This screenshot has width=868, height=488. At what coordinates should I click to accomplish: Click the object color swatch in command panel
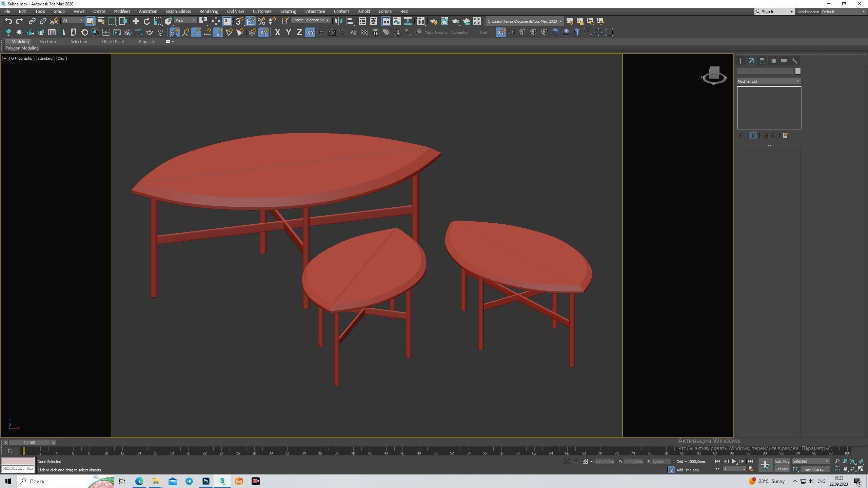(798, 71)
